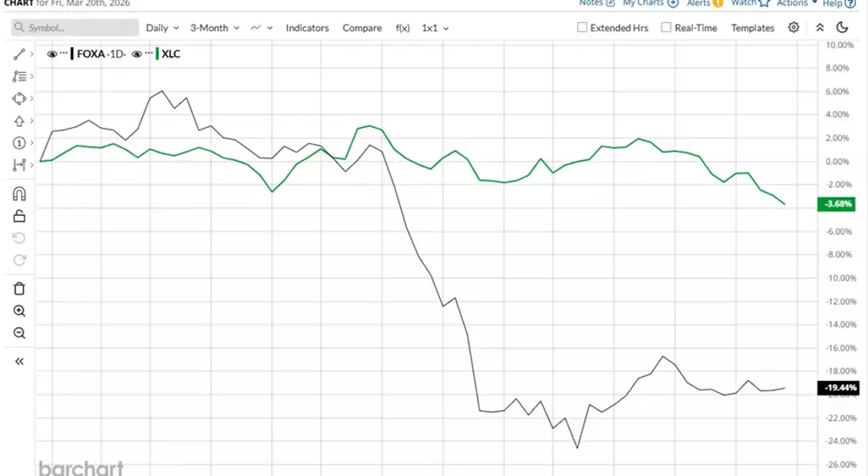Screen dimensions: 868x476
Task: Open chart settings gear icon
Action: coord(793,28)
